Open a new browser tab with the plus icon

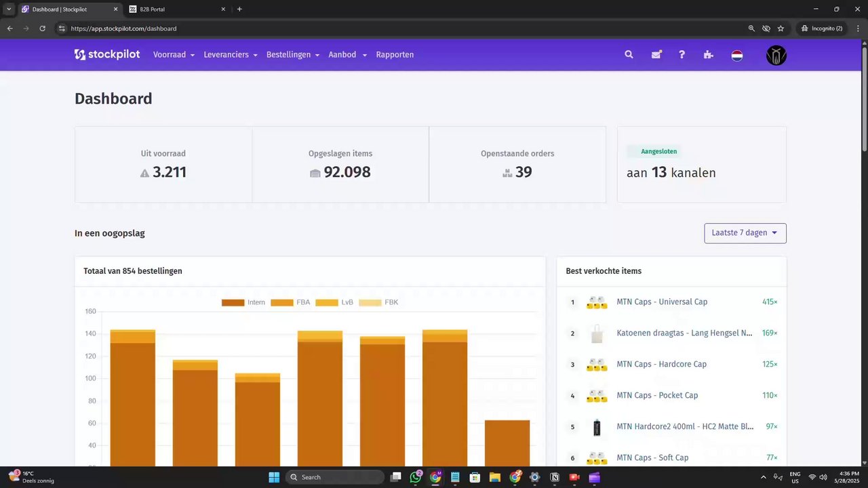coord(239,9)
